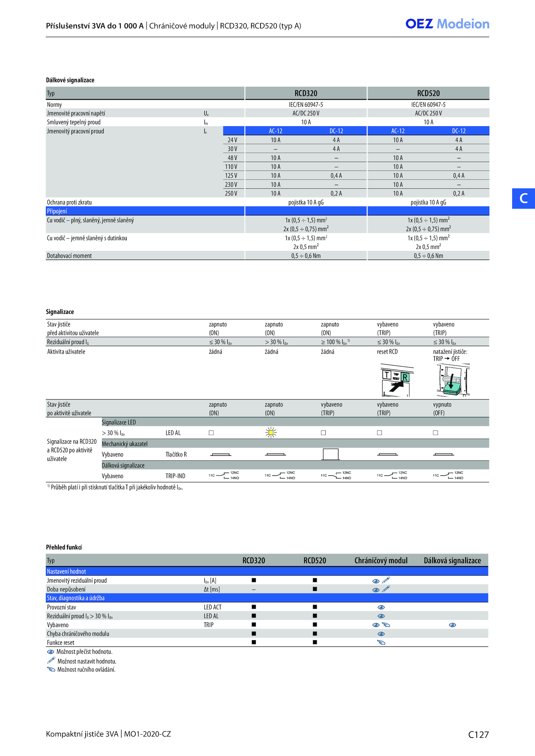Click the TRIP to OFF breaker illustration
This screenshot has width=535, height=756.
click(453, 380)
